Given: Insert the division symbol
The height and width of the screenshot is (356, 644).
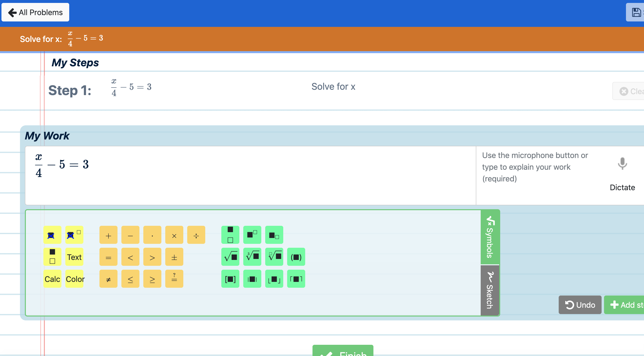Looking at the screenshot, I should pos(196,235).
